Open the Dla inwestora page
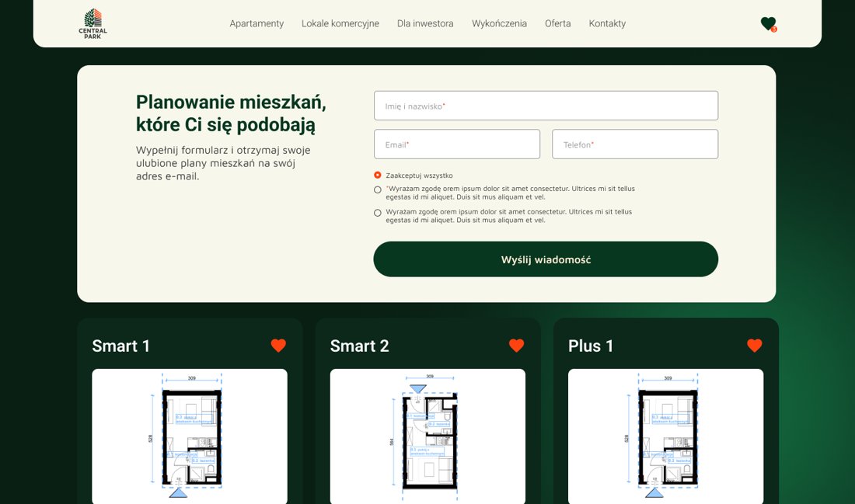855x504 pixels. pyautogui.click(x=425, y=23)
